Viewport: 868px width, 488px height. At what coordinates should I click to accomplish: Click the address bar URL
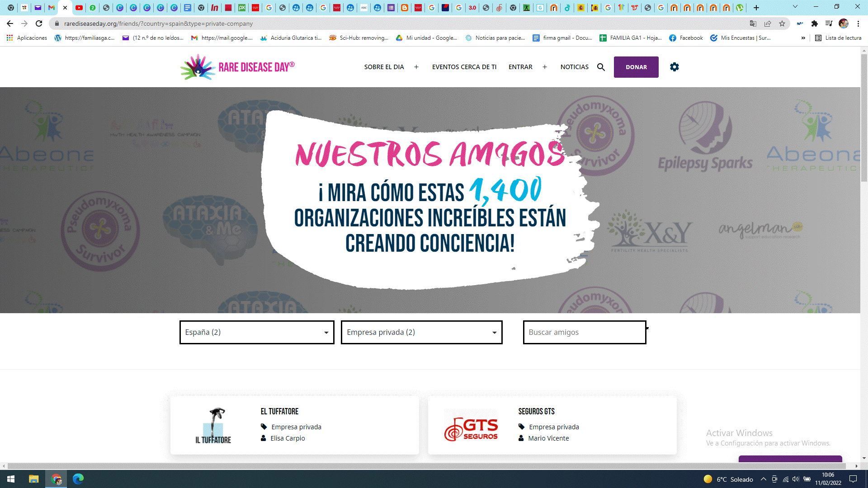(x=158, y=23)
